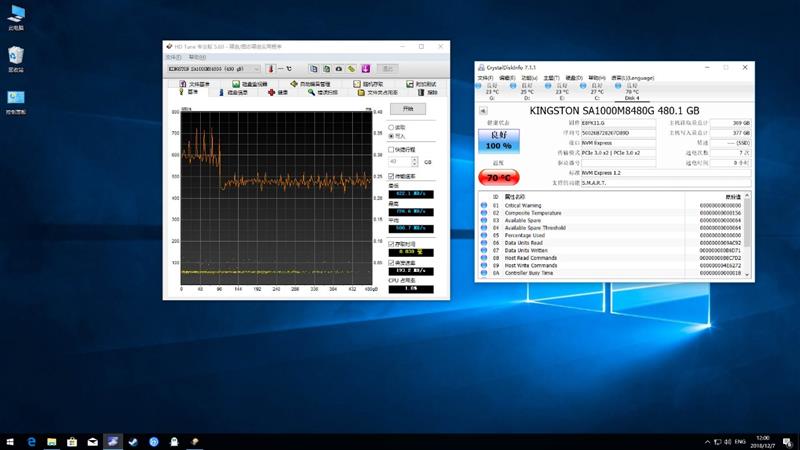Switch to the Folder Usage tab in HD Tune
The width and height of the screenshot is (800, 450).
pos(378,92)
